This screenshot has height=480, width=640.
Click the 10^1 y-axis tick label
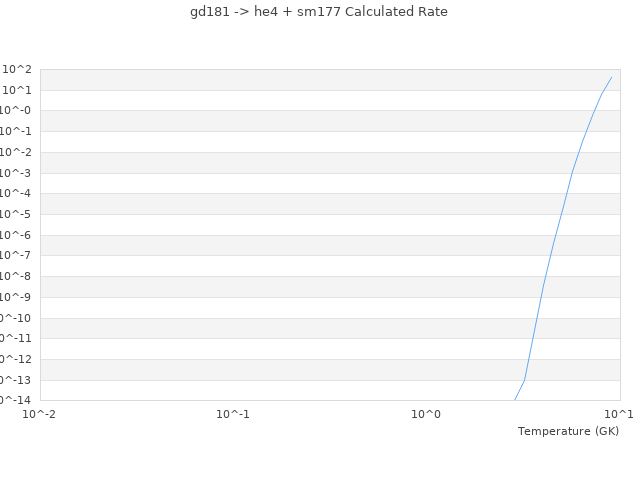click(18, 90)
